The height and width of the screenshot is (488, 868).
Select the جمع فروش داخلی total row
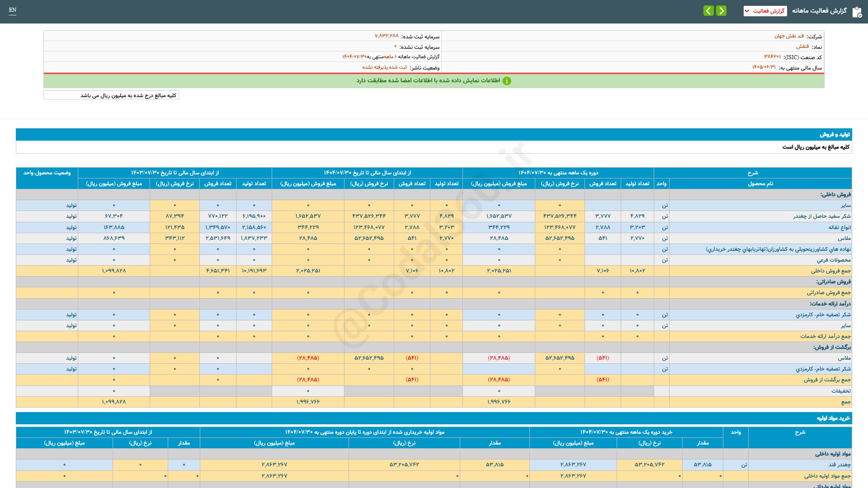point(830,271)
